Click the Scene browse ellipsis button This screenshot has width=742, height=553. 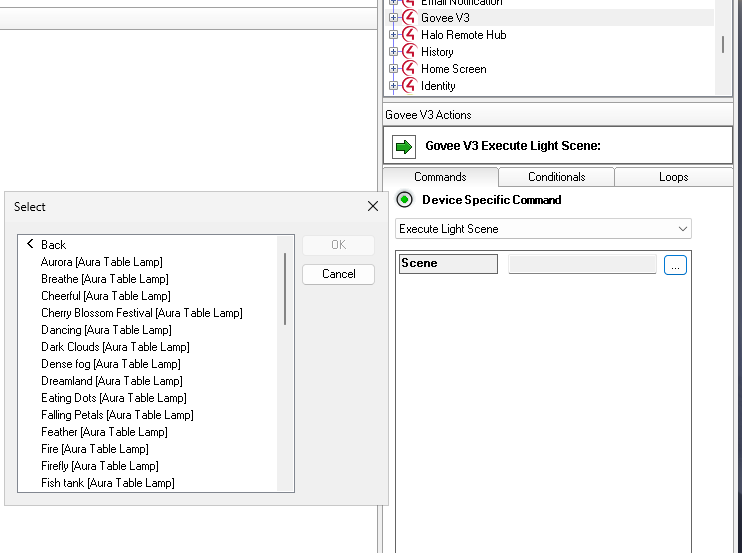(675, 265)
